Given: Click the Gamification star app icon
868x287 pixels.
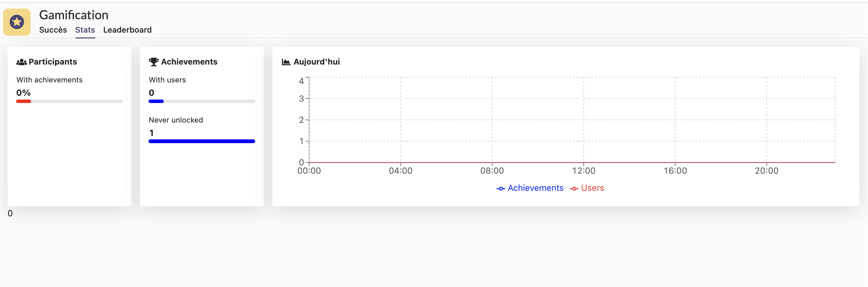Looking at the screenshot, I should coord(17,22).
